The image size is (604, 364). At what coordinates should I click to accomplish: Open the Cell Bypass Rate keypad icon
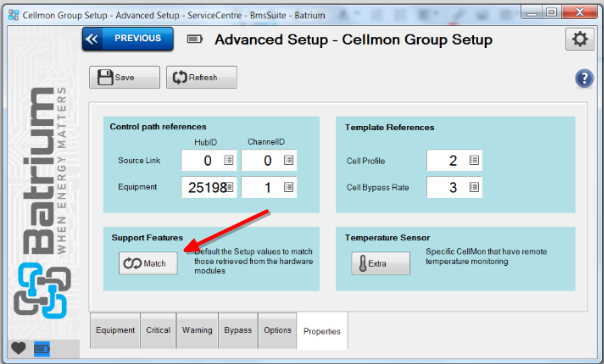474,187
